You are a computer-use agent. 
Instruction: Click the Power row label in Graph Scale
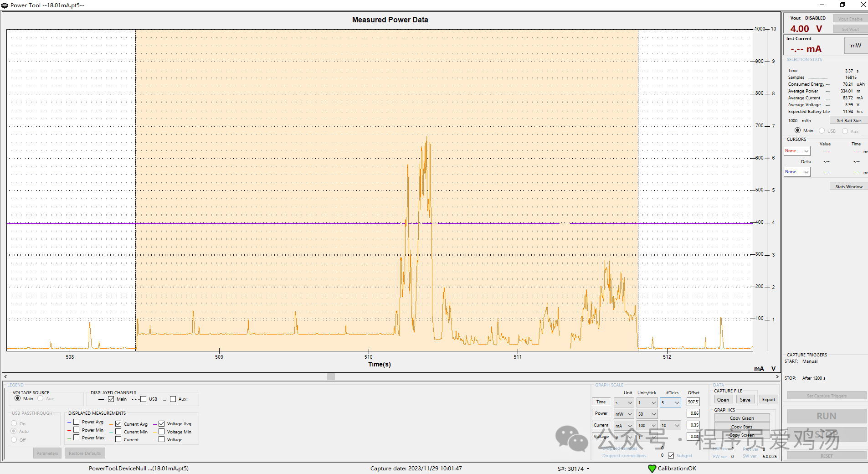(601, 413)
